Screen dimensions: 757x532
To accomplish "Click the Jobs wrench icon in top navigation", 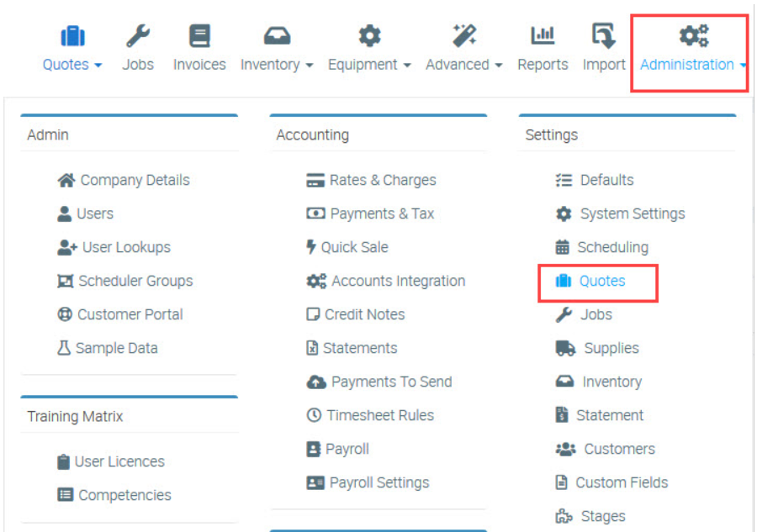I will point(138,36).
